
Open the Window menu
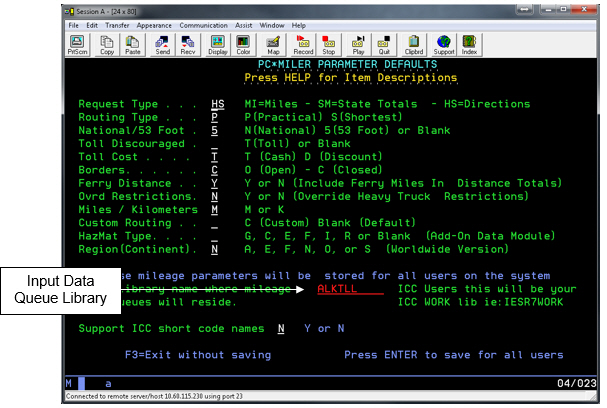[x=272, y=25]
